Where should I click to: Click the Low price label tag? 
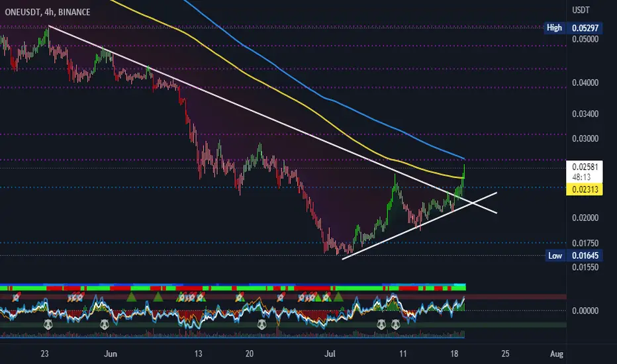coord(555,255)
